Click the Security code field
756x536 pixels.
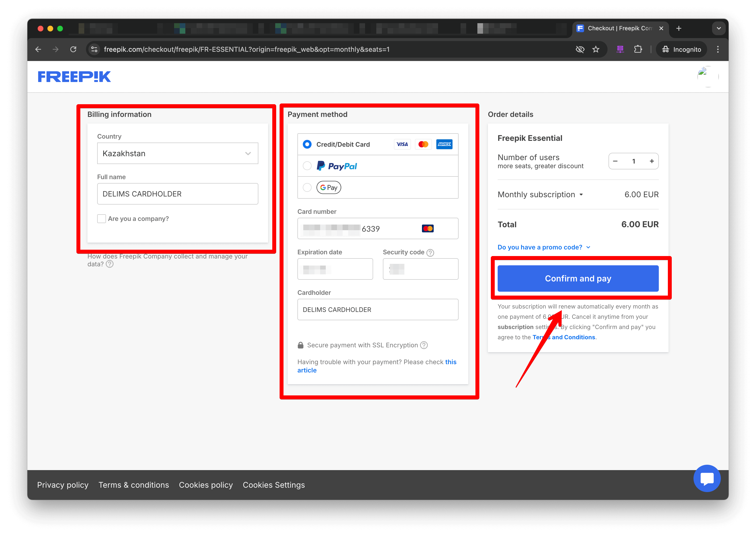[420, 269]
